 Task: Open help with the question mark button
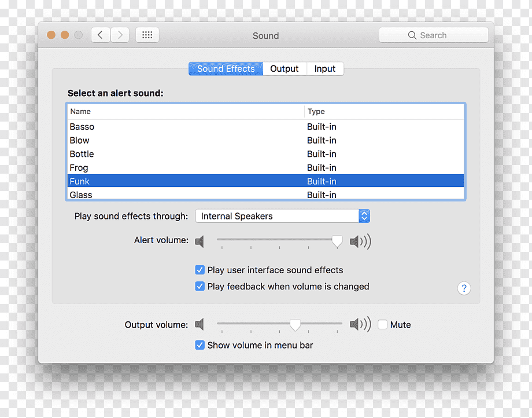click(464, 288)
